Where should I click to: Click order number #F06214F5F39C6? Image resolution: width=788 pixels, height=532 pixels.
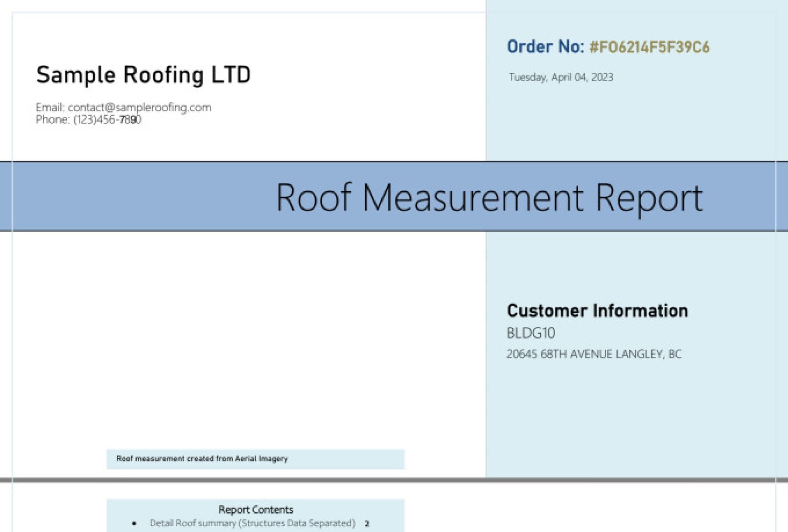coord(649,47)
